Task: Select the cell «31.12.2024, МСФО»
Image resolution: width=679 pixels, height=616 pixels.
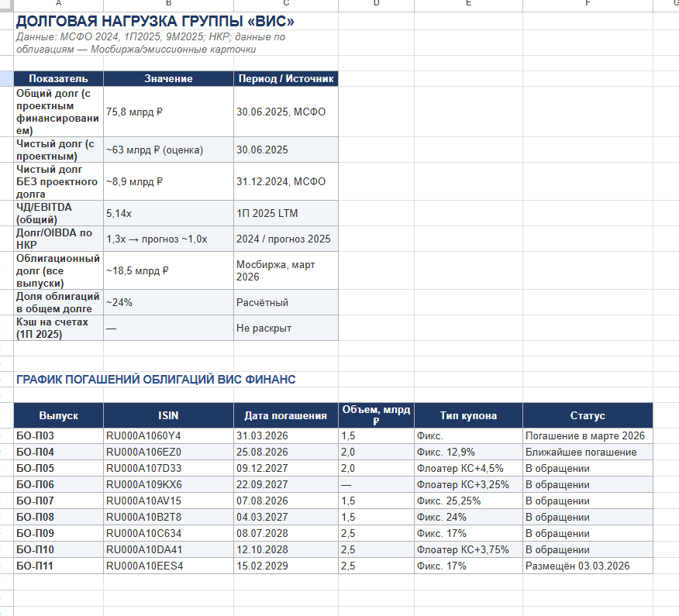Action: [x=286, y=181]
